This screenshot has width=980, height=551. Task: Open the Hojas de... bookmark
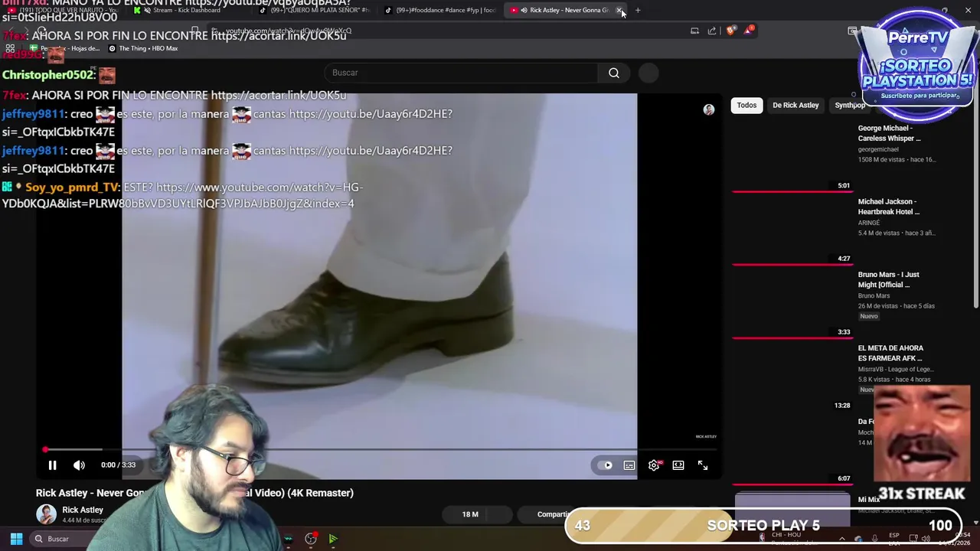(x=65, y=48)
